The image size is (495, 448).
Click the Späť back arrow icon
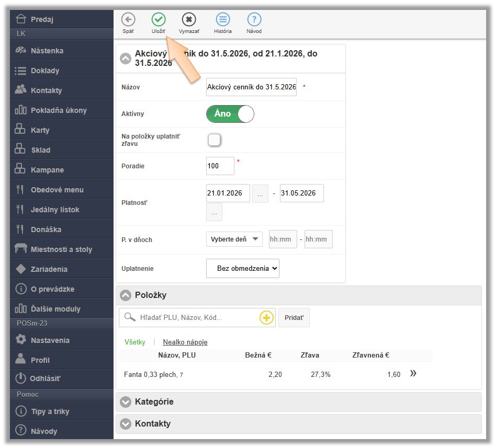(128, 20)
